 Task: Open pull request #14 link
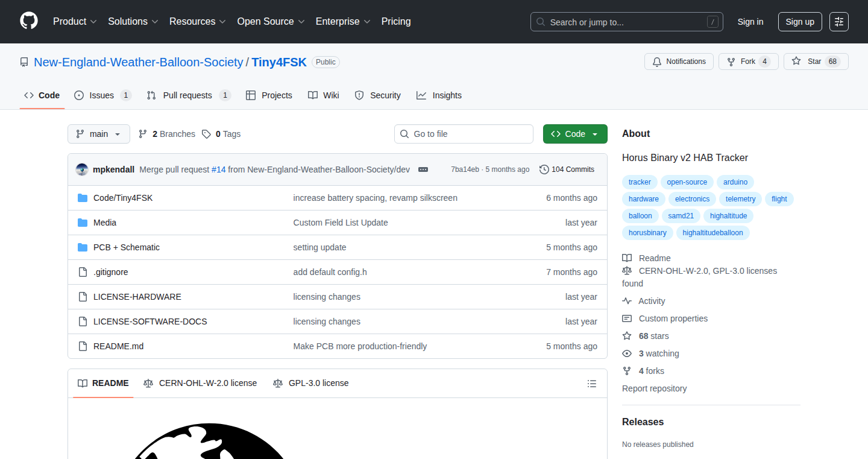218,169
